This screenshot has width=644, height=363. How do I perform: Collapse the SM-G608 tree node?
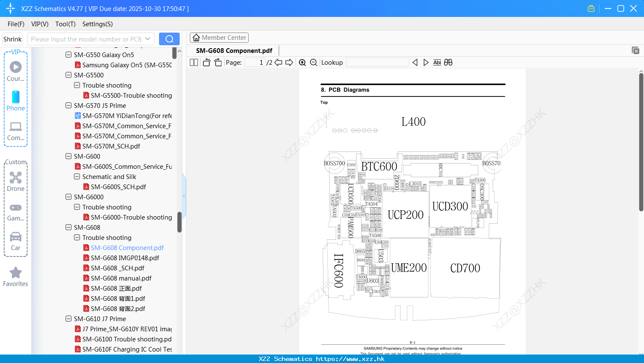[69, 227]
